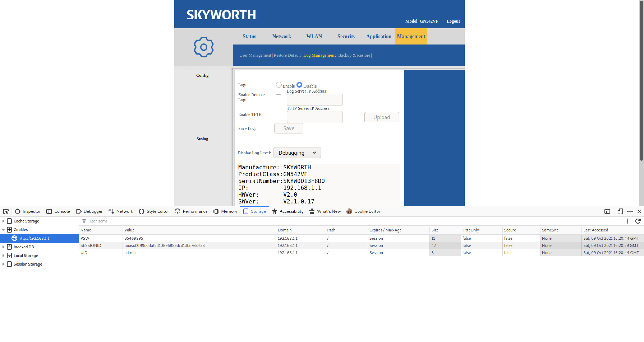
Task: Collapse the Cookies tree node
Action: (3, 230)
